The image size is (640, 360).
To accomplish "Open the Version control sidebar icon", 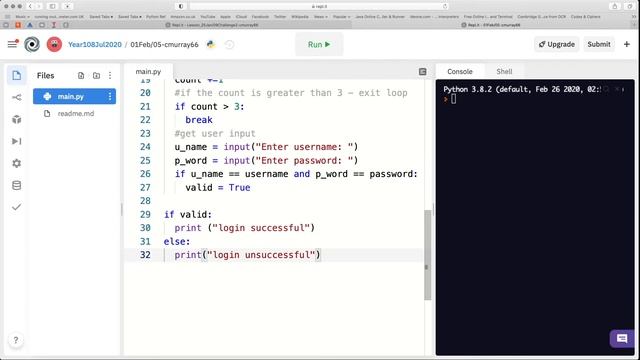I will [16, 97].
